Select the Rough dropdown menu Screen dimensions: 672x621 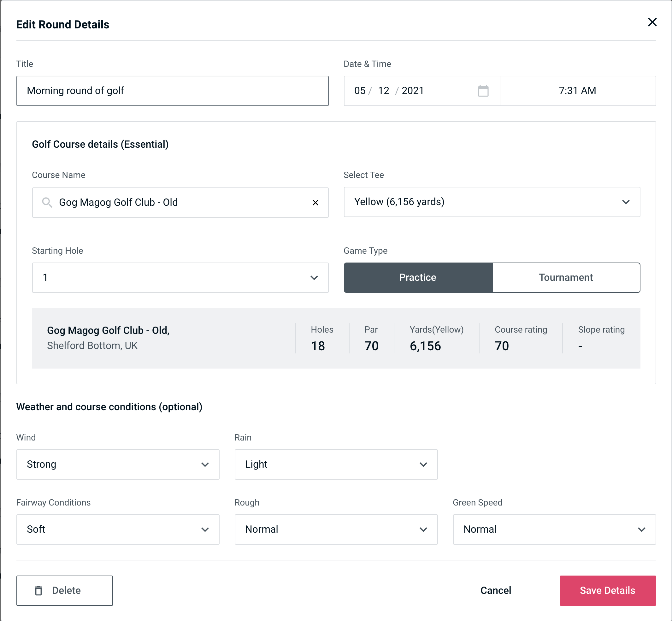click(x=337, y=529)
